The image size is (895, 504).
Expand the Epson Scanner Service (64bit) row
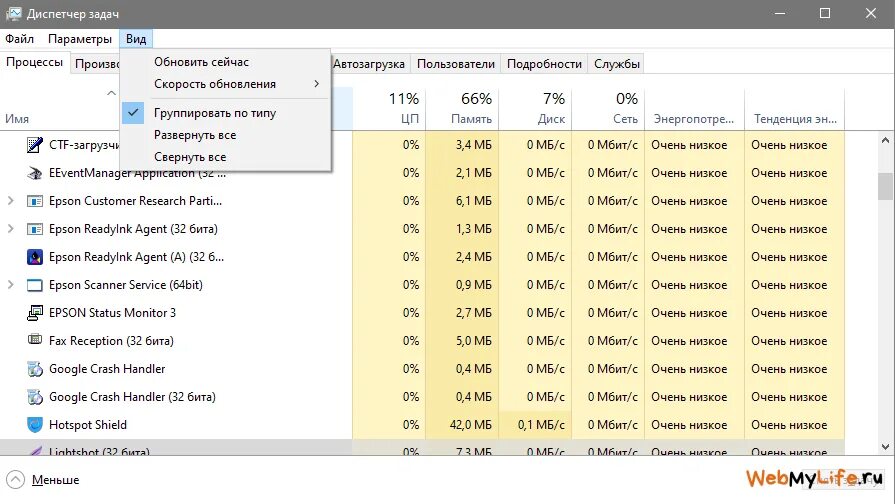pos(10,284)
